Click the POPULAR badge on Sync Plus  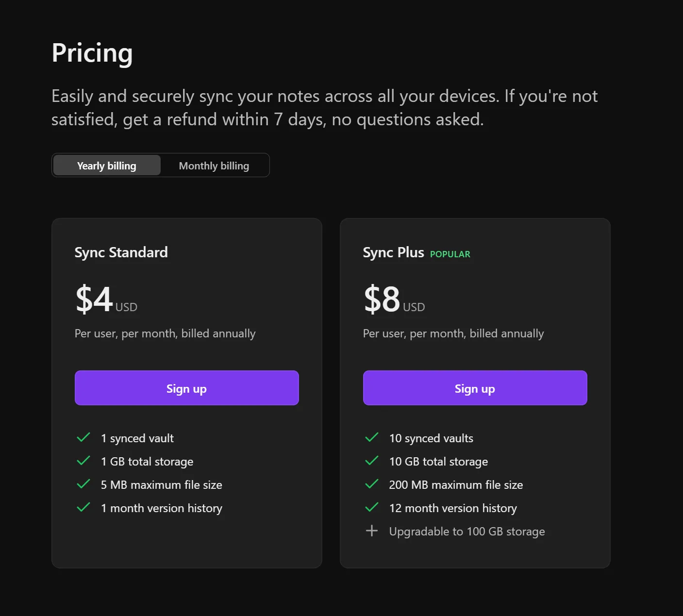click(450, 254)
